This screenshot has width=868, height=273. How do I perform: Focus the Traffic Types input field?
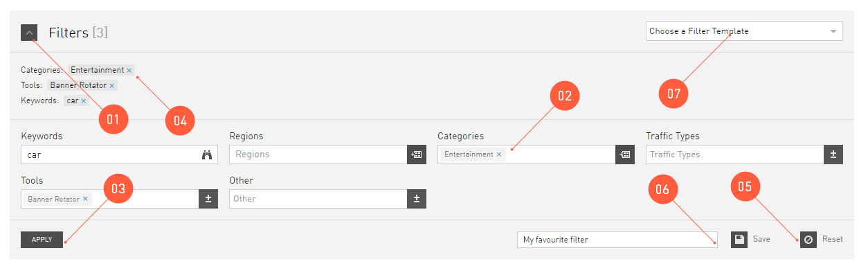click(735, 155)
